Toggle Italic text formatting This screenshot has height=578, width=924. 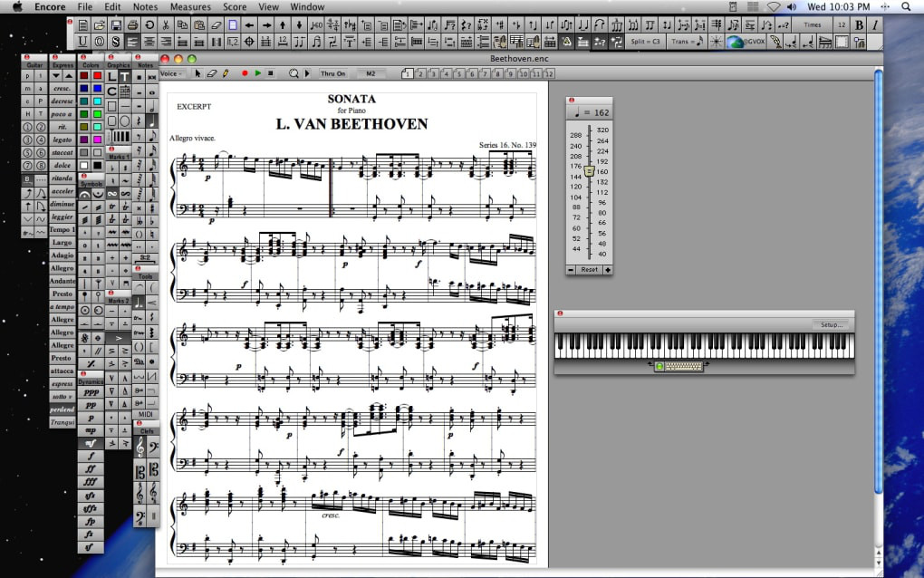point(875,24)
